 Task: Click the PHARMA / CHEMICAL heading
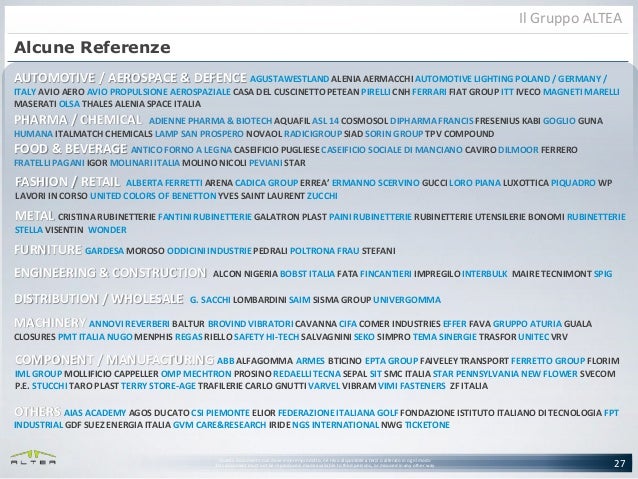pos(78,120)
